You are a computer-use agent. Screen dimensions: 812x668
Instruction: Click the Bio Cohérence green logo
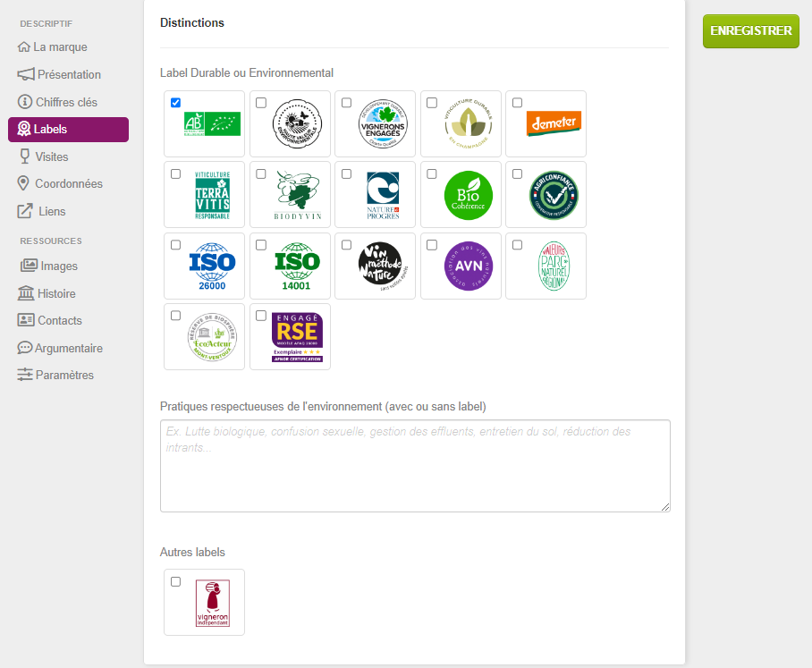[x=468, y=195]
